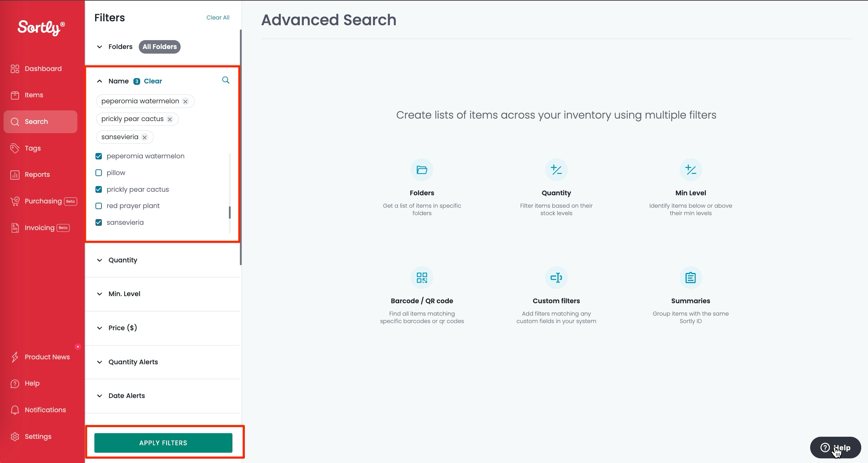Click the Search magnifier icon in sidebar
Viewport: 868px width, 463px height.
15,122
